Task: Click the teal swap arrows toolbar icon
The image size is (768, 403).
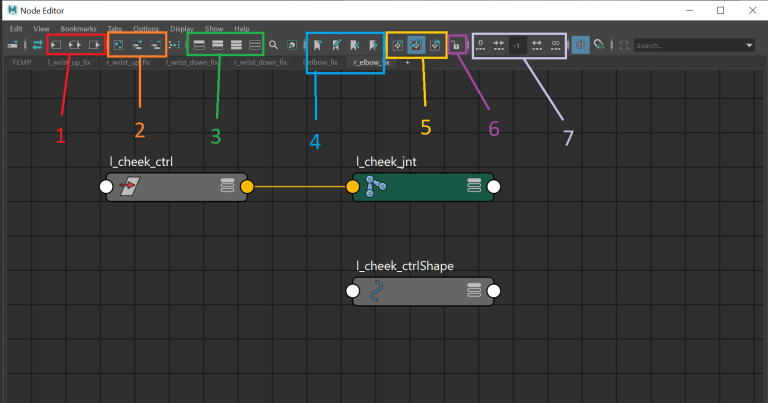Action: click(x=37, y=45)
